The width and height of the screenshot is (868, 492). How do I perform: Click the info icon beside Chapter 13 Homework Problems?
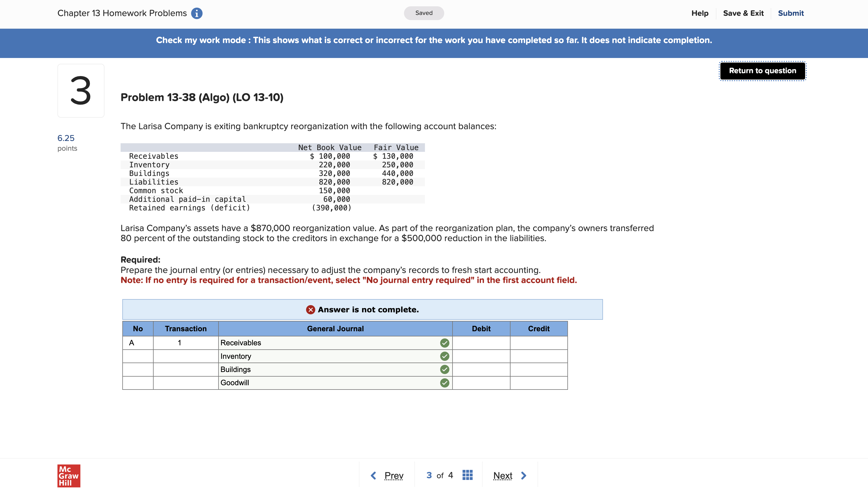click(x=197, y=13)
